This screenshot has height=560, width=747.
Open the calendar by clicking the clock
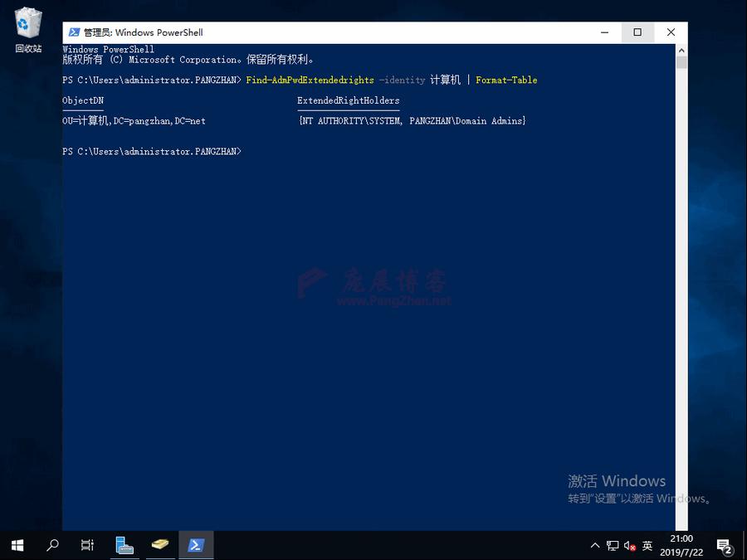tap(681, 545)
